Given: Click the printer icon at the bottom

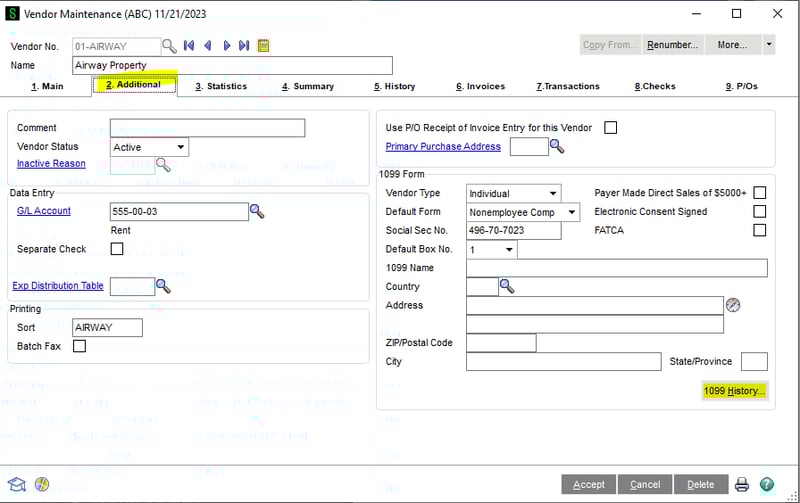Looking at the screenshot, I should pyautogui.click(x=742, y=484).
